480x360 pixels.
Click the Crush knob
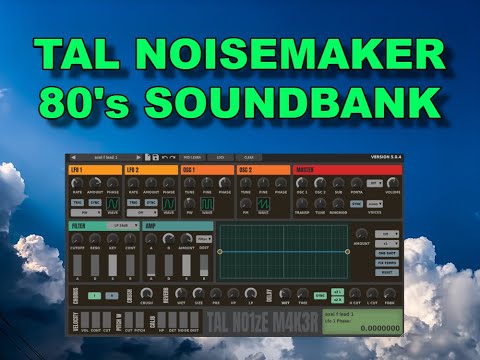[x=146, y=294]
